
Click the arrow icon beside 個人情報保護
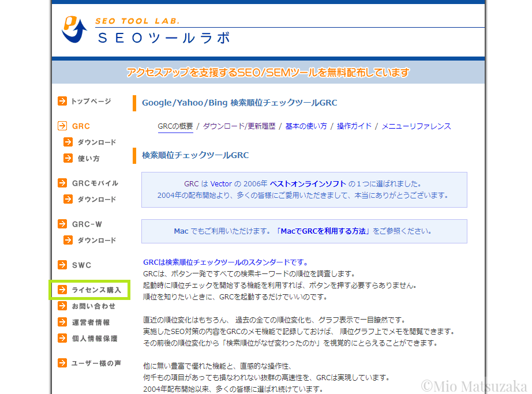[62, 338]
